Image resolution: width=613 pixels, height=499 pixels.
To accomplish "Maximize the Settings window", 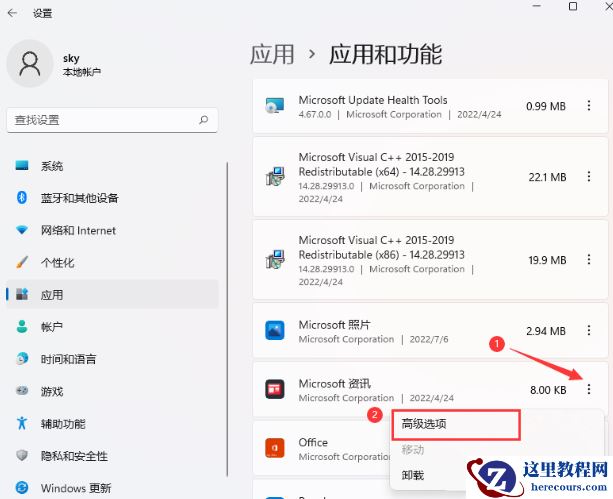I will click(x=573, y=6).
